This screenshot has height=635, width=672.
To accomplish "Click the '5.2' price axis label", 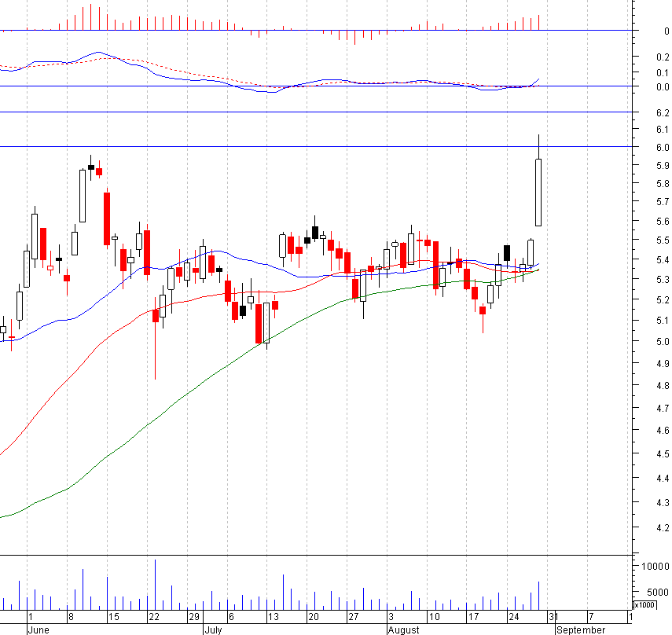I will coord(663,300).
